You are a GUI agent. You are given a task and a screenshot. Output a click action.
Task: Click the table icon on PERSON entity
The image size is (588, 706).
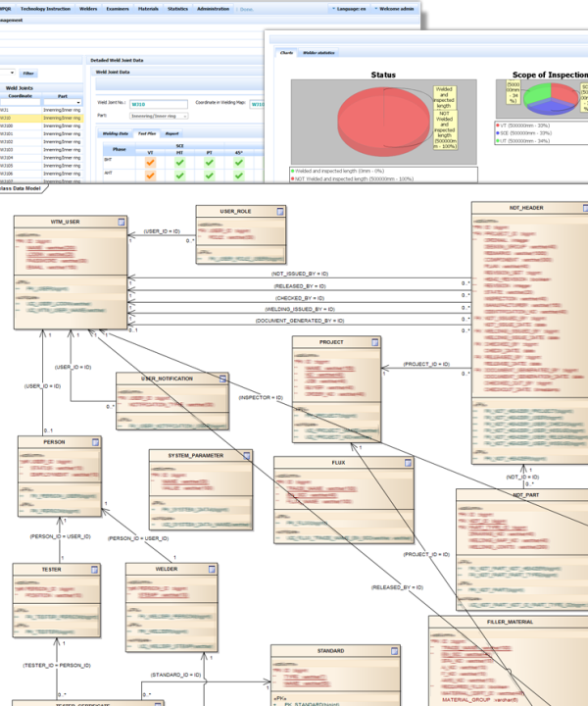tap(96, 443)
